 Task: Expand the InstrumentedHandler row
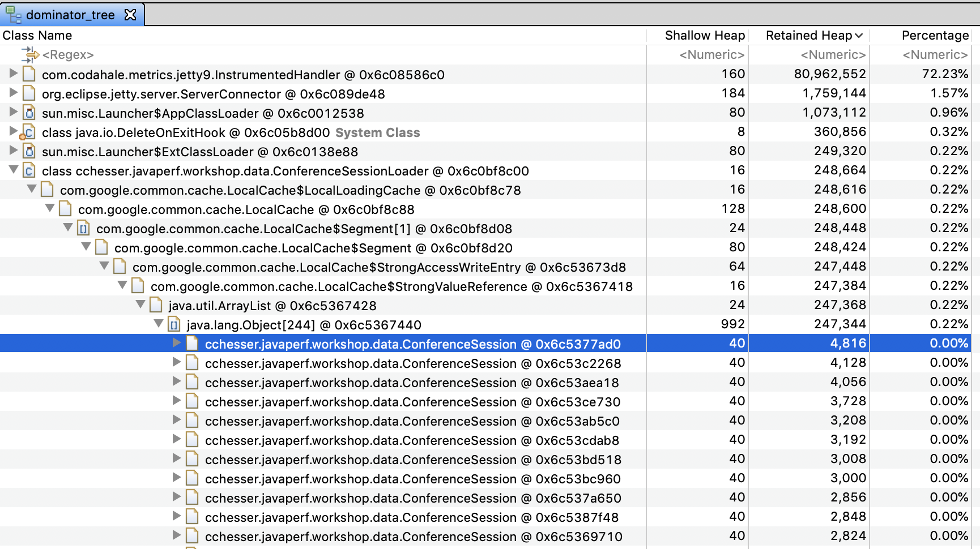click(13, 74)
